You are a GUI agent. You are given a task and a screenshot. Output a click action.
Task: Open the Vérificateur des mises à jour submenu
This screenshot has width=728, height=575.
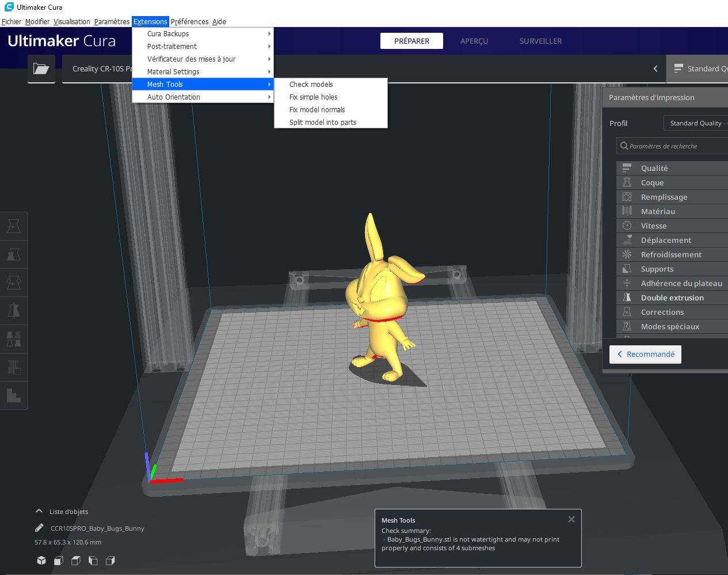click(203, 59)
